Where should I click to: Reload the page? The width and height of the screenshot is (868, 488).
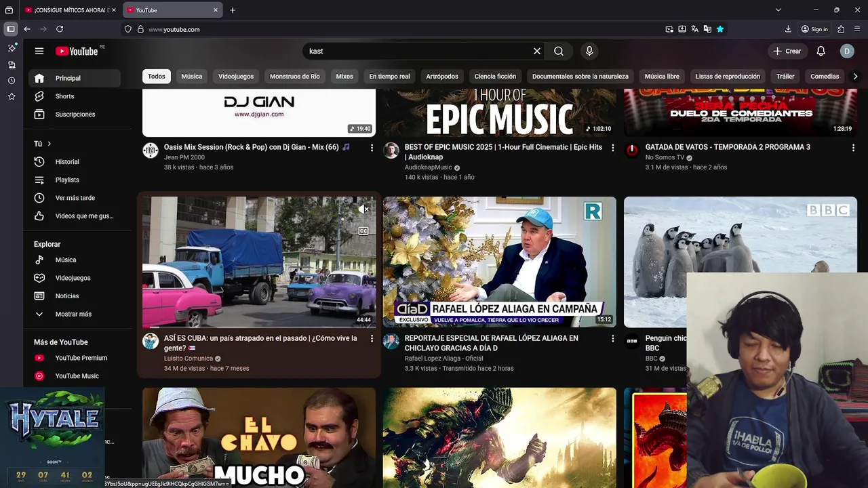[60, 29]
